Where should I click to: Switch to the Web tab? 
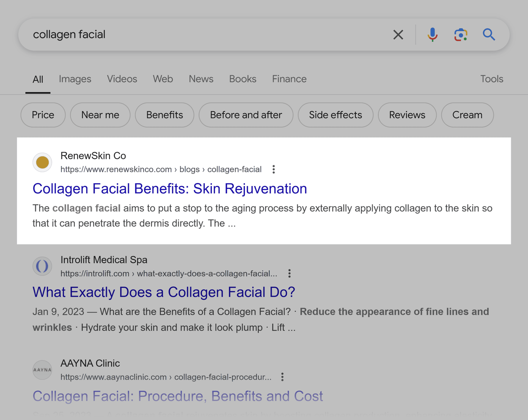pos(163,79)
